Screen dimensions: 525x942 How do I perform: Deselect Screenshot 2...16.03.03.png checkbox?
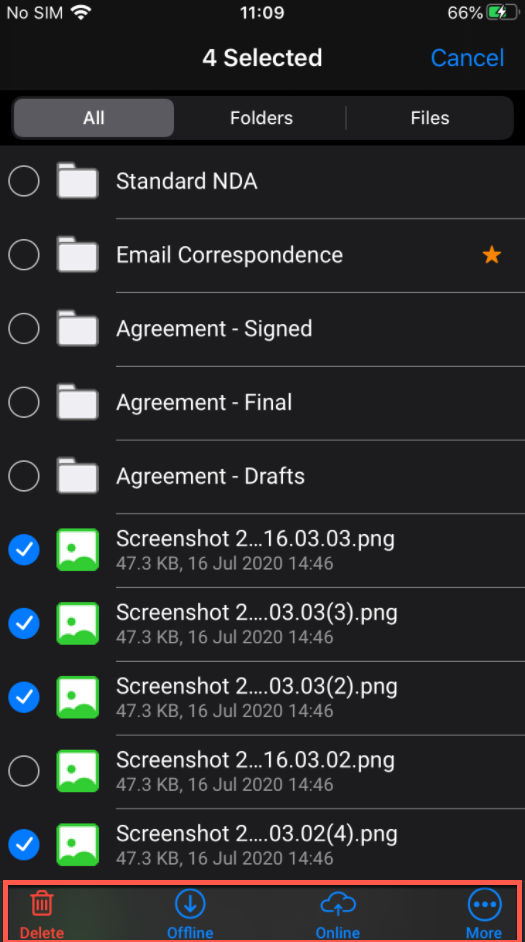coord(24,550)
